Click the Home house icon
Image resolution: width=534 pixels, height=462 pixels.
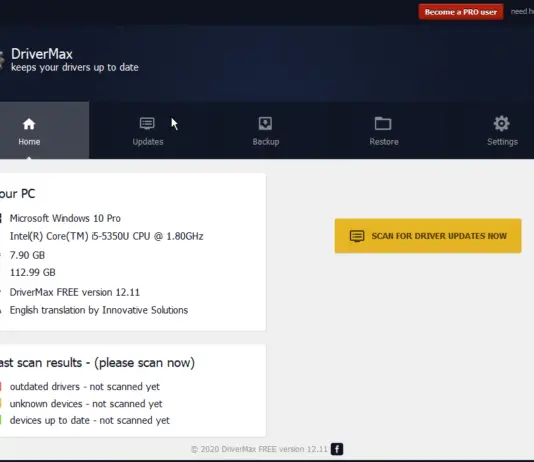coord(29,124)
